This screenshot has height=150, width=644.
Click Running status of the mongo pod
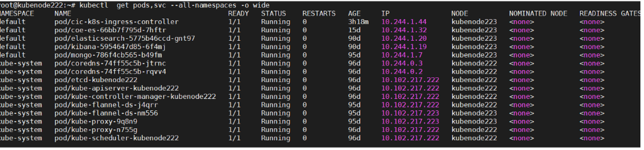click(x=276, y=55)
